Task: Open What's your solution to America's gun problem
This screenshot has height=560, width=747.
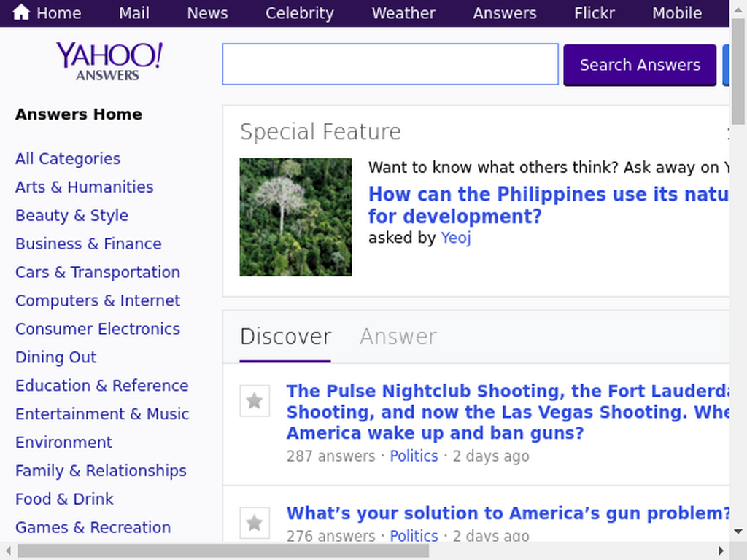Action: (x=508, y=513)
